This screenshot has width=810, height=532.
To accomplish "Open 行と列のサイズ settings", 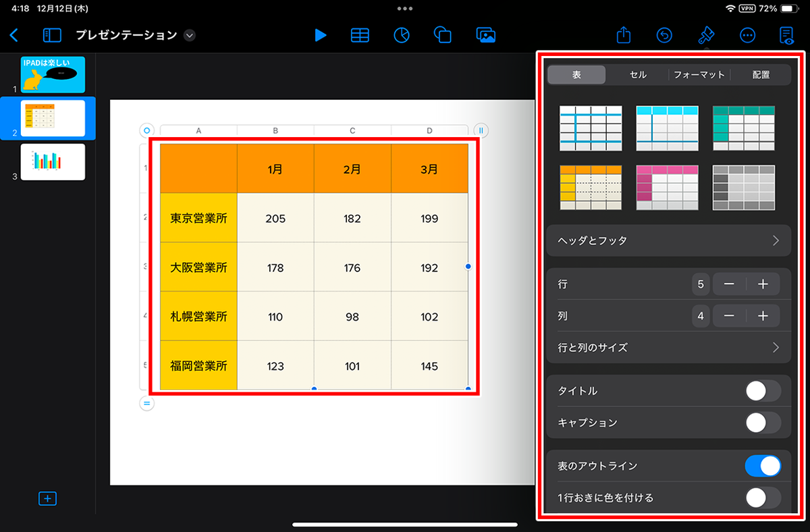I will click(x=668, y=348).
